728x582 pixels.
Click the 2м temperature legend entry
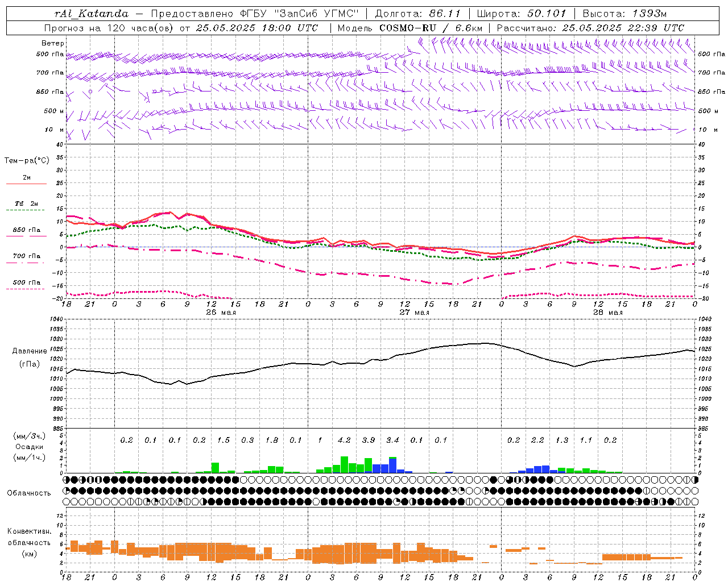(x=27, y=177)
